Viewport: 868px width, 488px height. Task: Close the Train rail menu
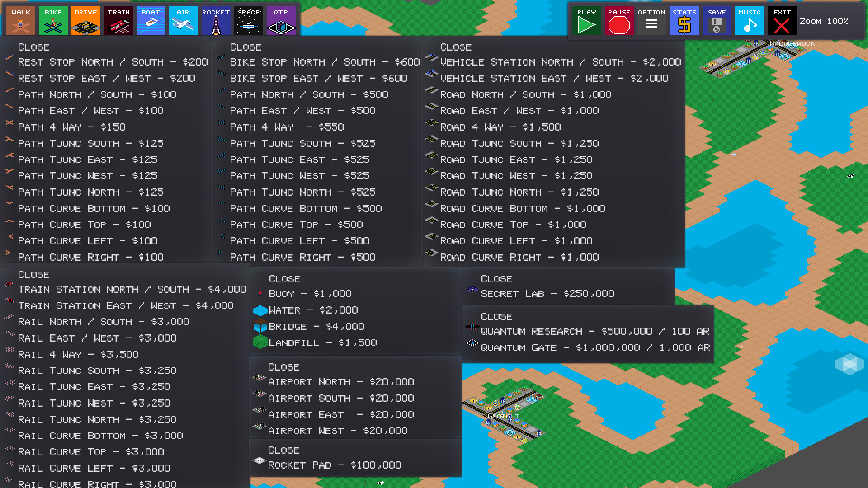(33, 274)
